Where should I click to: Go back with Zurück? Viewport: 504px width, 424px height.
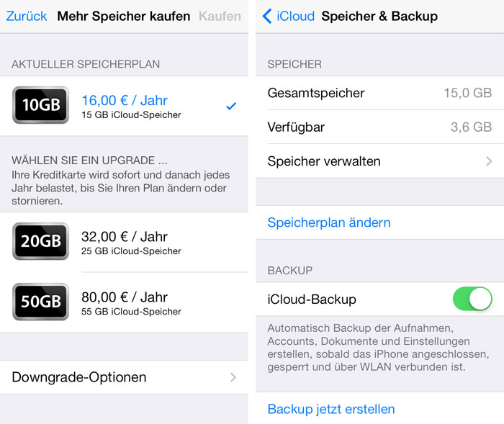coord(27,16)
